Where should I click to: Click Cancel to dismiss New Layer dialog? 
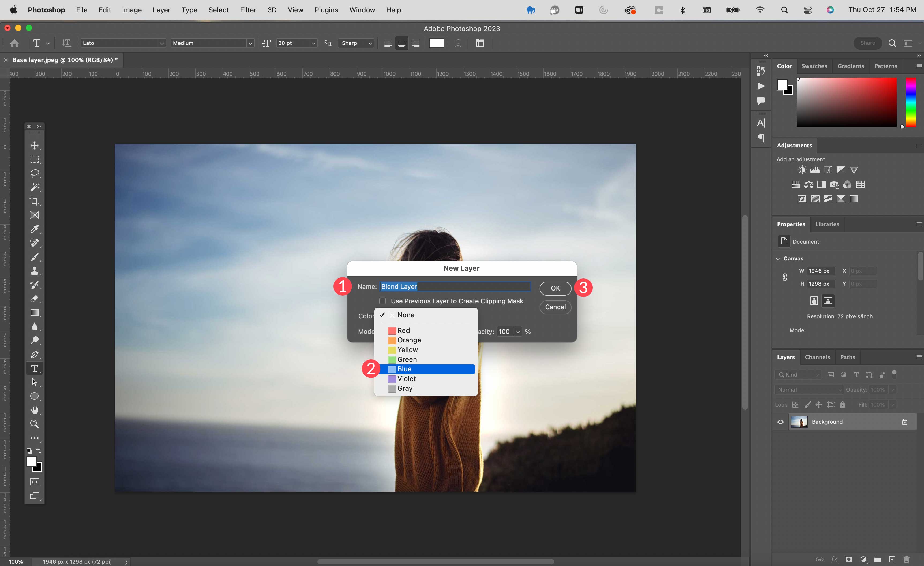tap(554, 306)
